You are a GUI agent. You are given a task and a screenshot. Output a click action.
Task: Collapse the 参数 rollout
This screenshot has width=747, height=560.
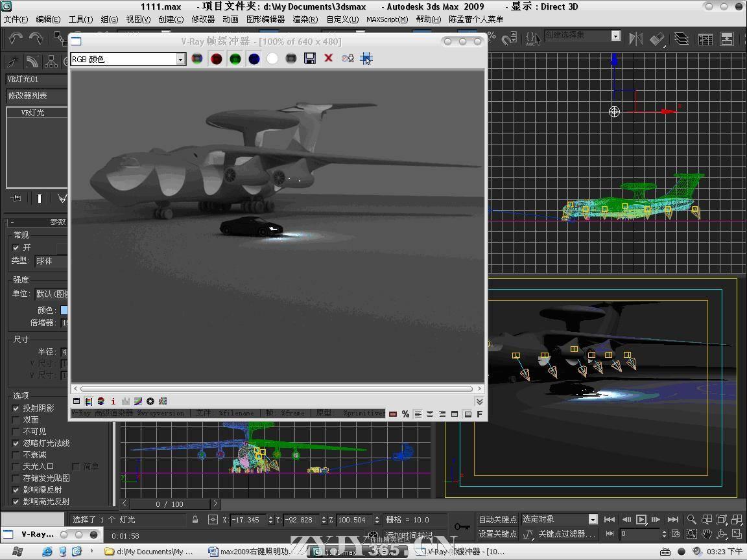coord(37,222)
